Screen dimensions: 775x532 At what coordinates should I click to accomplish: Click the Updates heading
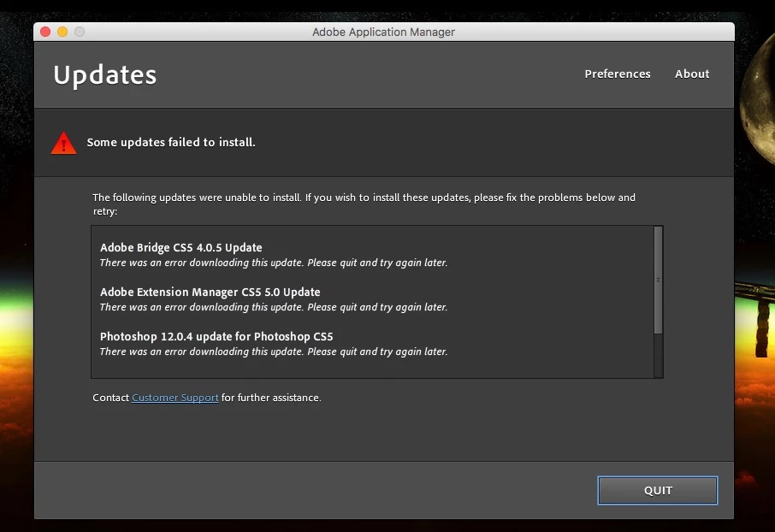104,75
